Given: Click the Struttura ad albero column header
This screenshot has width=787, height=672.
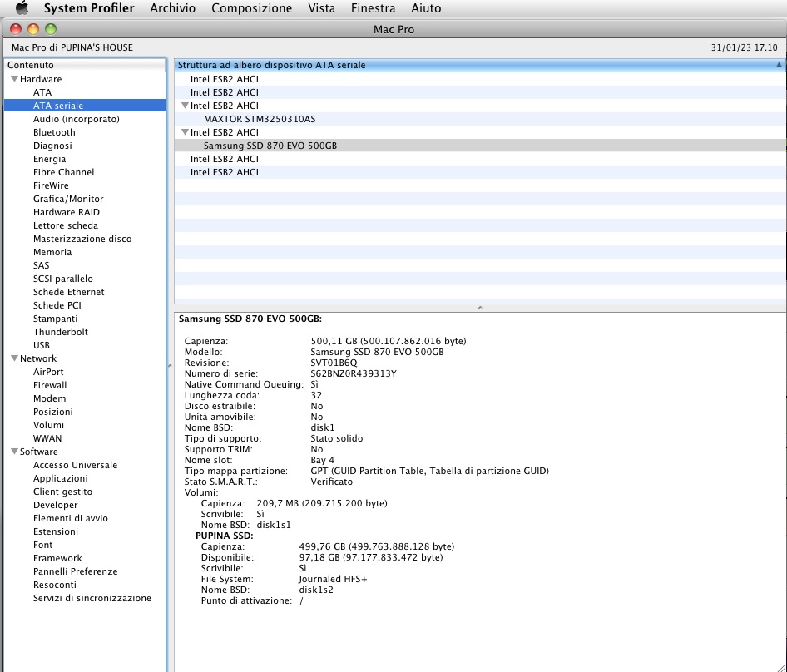Looking at the screenshot, I should [x=480, y=65].
